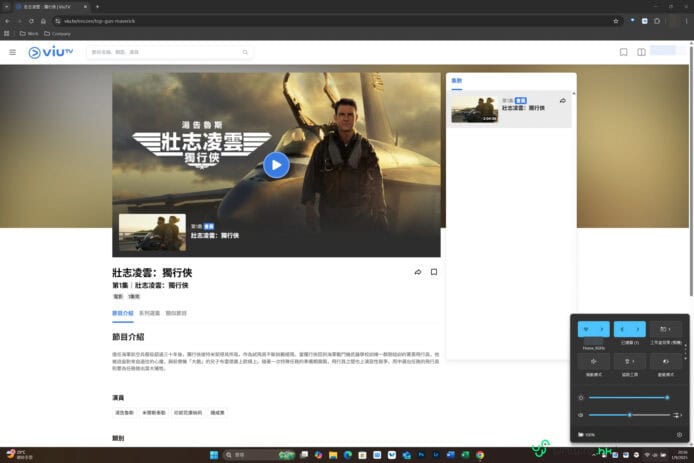Open the Work bookmarks folder
Image resolution: width=694 pixels, height=463 pixels.
(29, 34)
